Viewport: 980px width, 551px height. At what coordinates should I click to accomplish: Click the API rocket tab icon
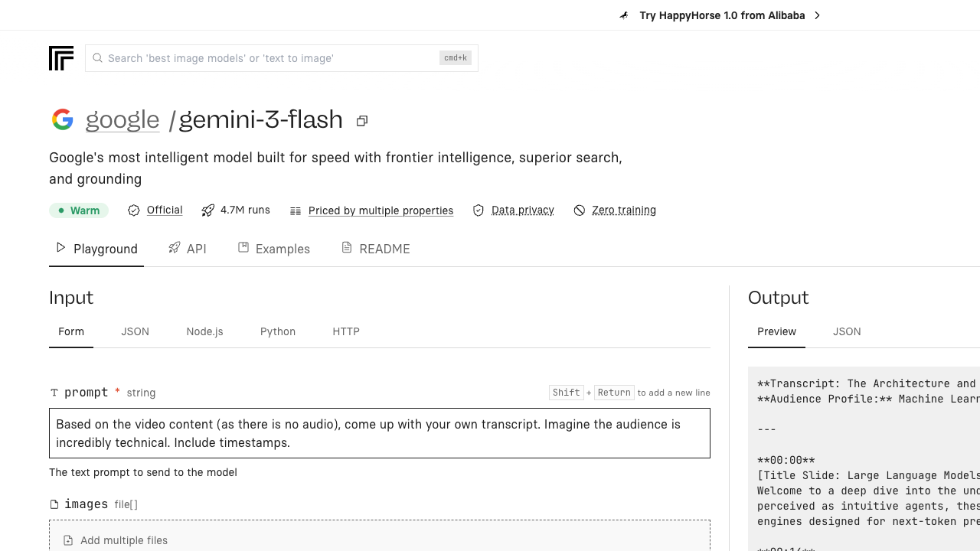click(x=175, y=248)
